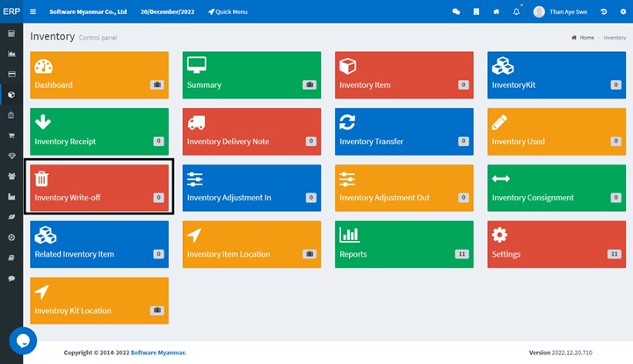Open the Inventory Receipt tile

click(x=99, y=132)
